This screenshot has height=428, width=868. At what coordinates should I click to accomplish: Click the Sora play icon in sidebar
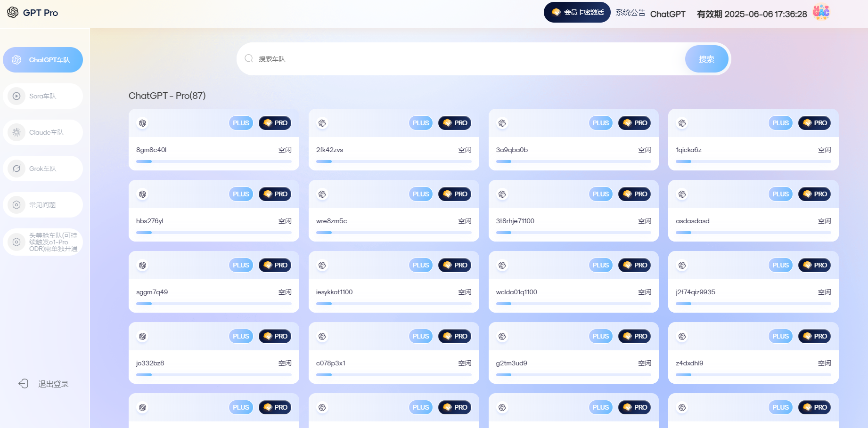(x=16, y=96)
